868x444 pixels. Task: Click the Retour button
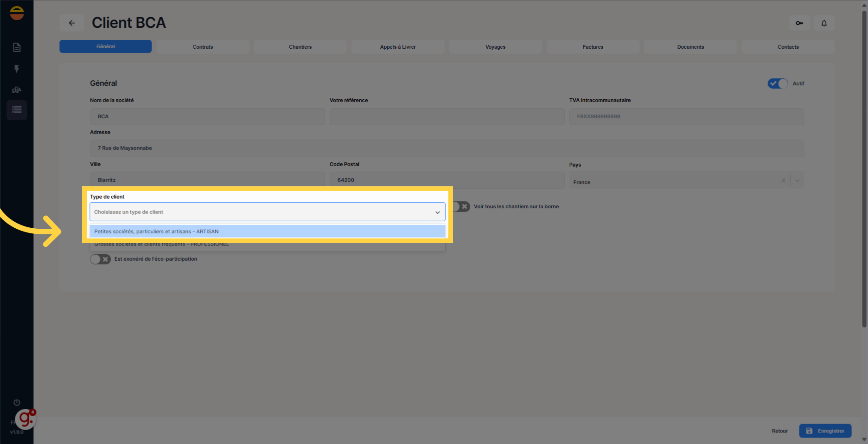[x=779, y=431]
